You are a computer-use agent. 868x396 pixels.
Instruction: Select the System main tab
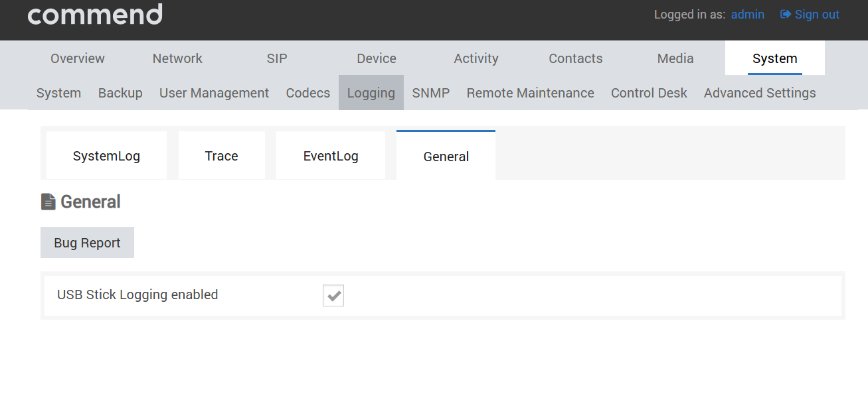(x=775, y=58)
